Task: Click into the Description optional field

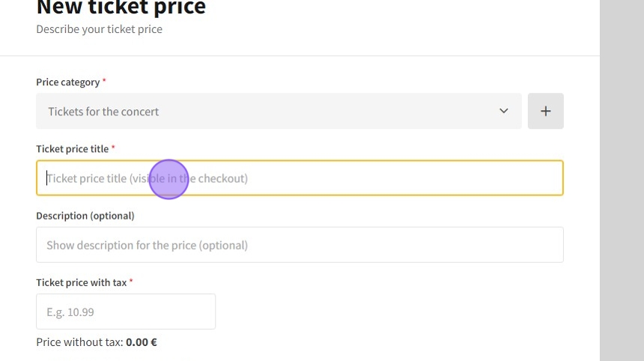Action: [300, 245]
